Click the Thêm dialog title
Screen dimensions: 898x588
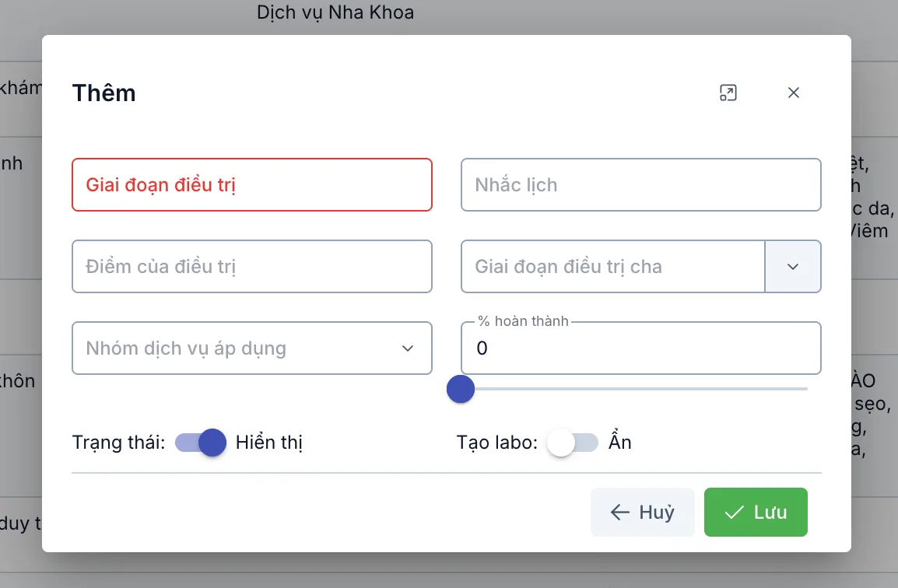(103, 93)
